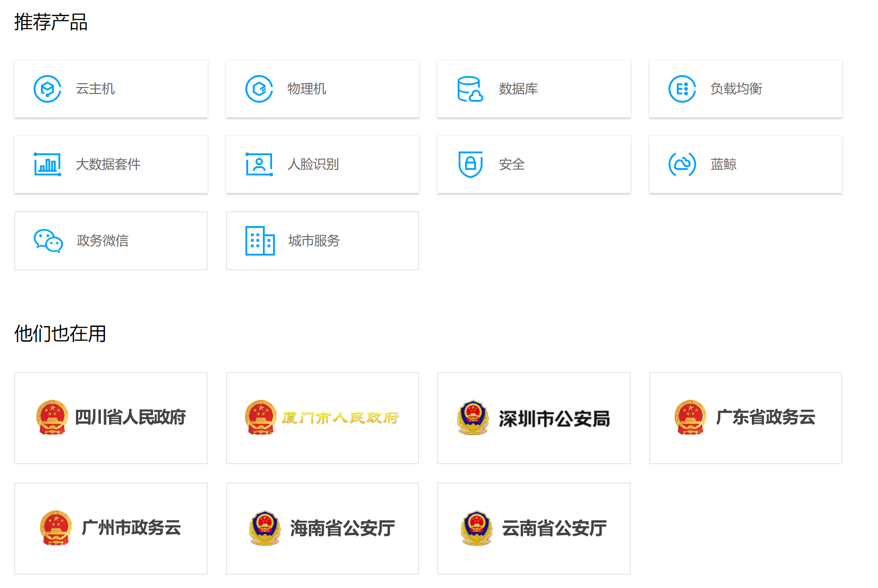Screen dimensions: 878x588
Task: Click the 深圳市公安局 name text
Action: (x=554, y=419)
